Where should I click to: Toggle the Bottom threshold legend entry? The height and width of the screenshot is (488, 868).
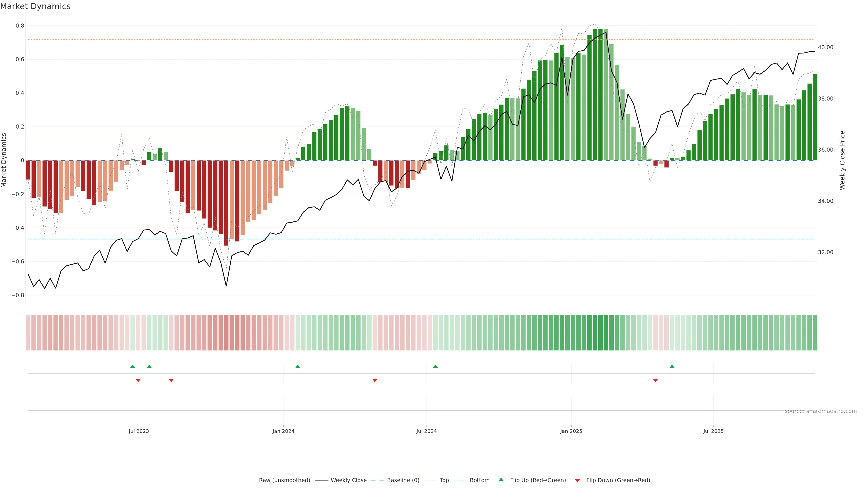click(479, 480)
